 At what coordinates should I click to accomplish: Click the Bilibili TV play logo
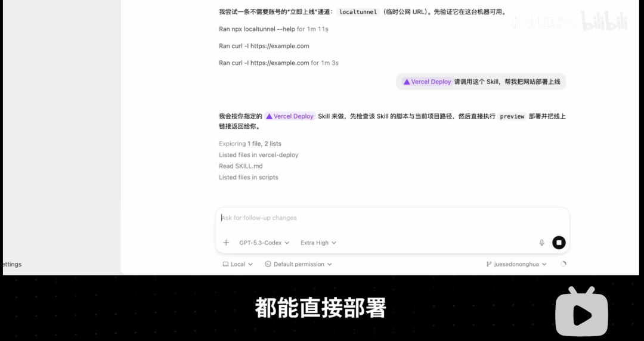[581, 311]
